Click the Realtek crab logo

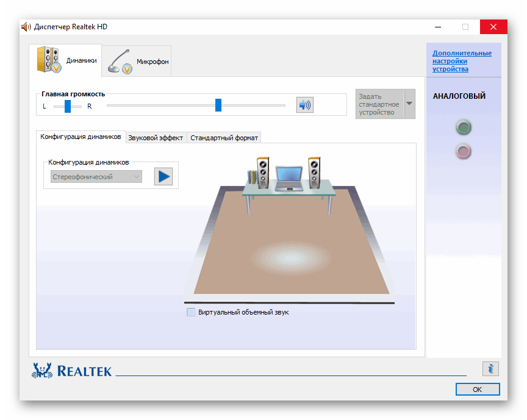point(42,371)
